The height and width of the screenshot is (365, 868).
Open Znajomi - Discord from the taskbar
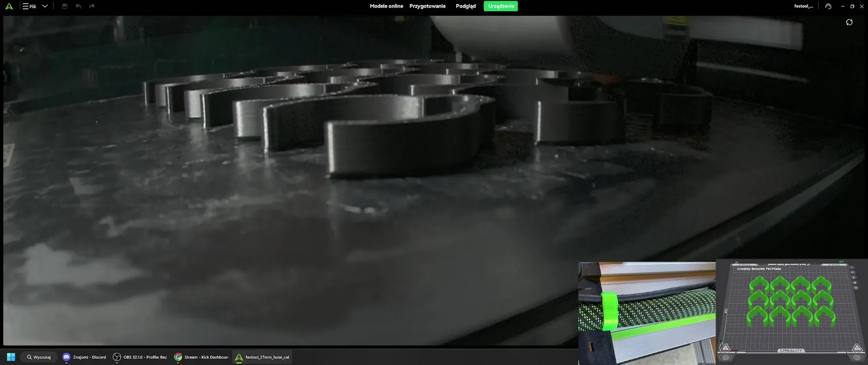84,357
